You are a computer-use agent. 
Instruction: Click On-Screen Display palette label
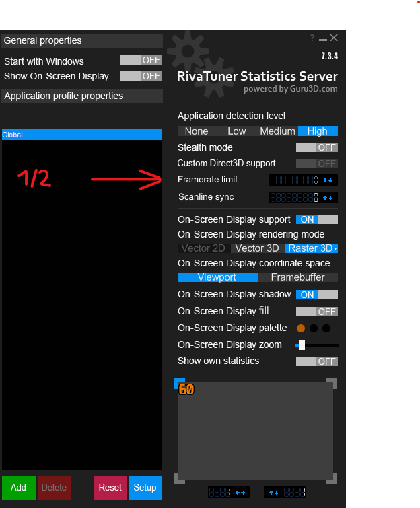point(232,328)
